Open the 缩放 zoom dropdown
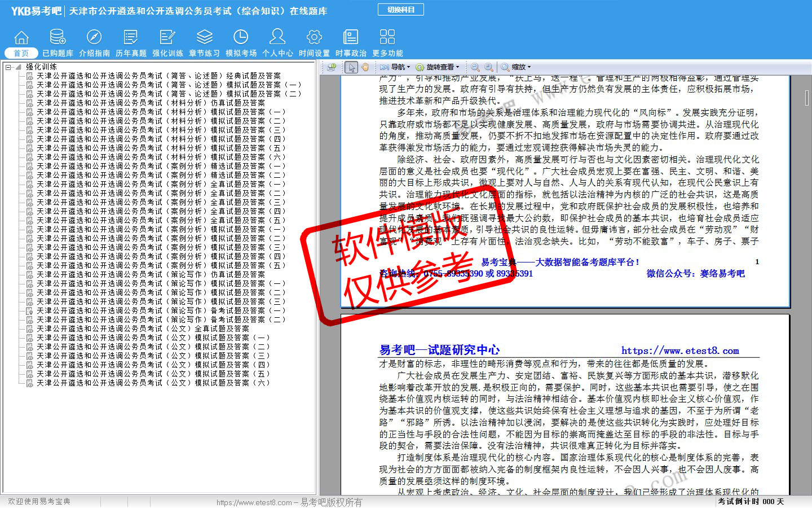Screen dimensions: 812x508 [x=516, y=67]
